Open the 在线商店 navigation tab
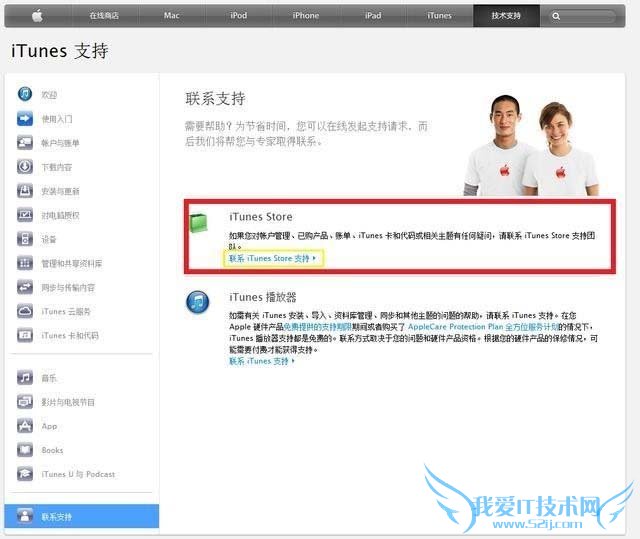Screen dimensions: 640x539 [x=104, y=16]
